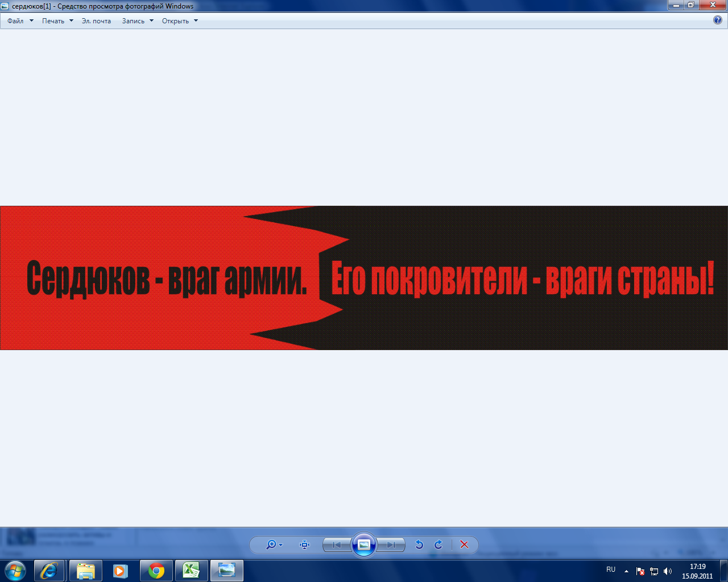Open Internet Explorer from the taskbar
This screenshot has width=728, height=582.
pos(49,571)
